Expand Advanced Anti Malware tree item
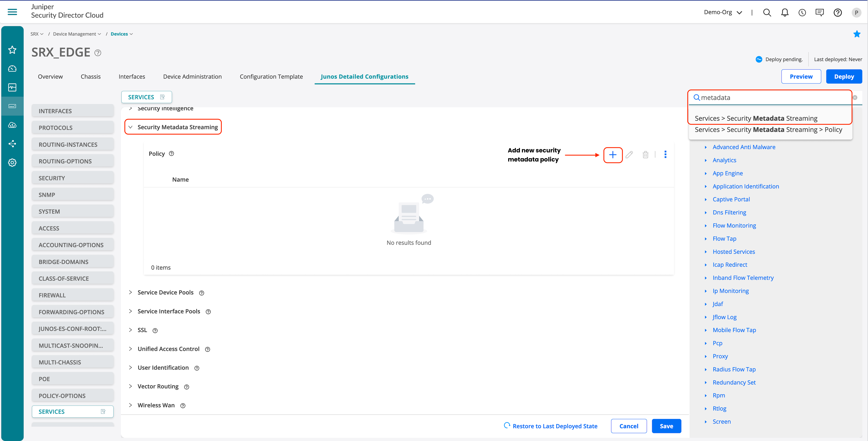Viewport: 868px width, 441px height. pos(706,147)
